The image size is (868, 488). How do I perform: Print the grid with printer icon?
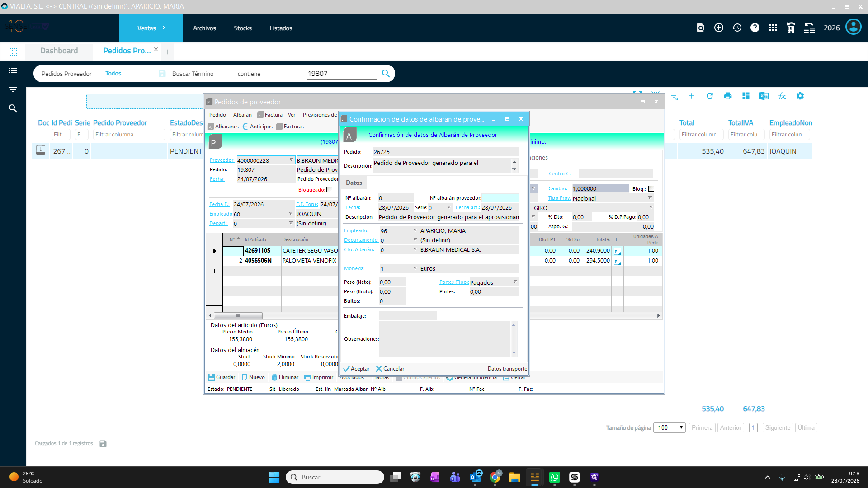(x=728, y=96)
